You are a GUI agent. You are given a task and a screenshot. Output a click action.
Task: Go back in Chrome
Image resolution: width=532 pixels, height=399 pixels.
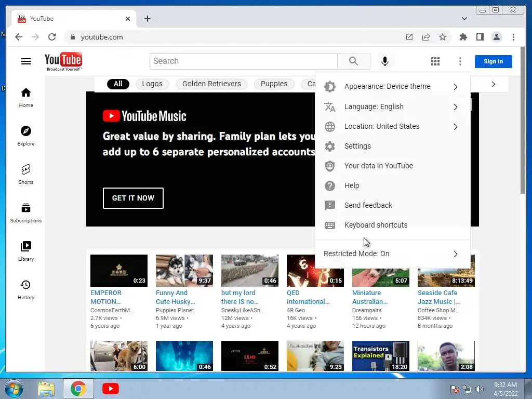(19, 37)
